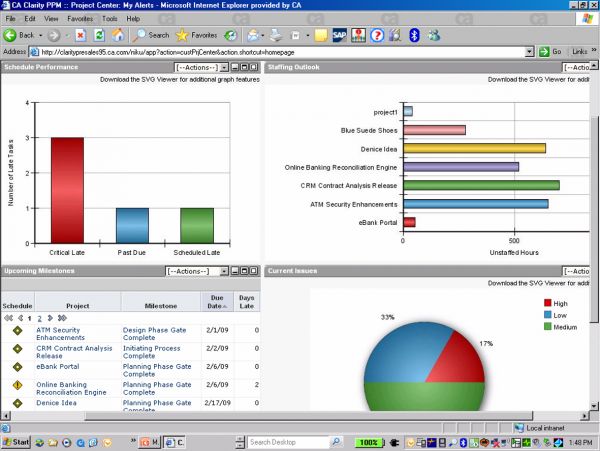Open browsing History icon
The height and width of the screenshot is (451, 600).
click(x=230, y=36)
